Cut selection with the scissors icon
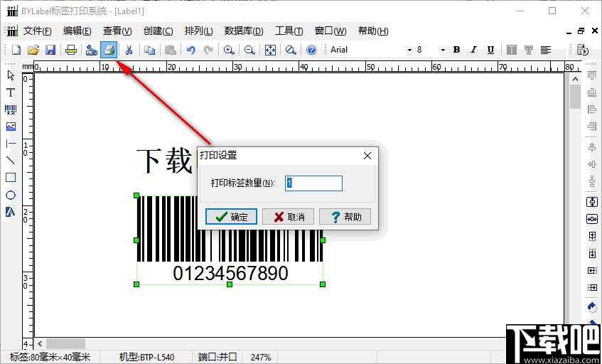The width and height of the screenshot is (602, 364). point(129,50)
